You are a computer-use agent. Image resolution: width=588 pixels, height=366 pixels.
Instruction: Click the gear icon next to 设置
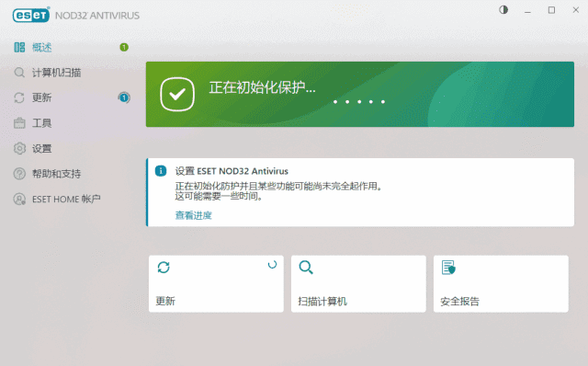click(x=19, y=149)
